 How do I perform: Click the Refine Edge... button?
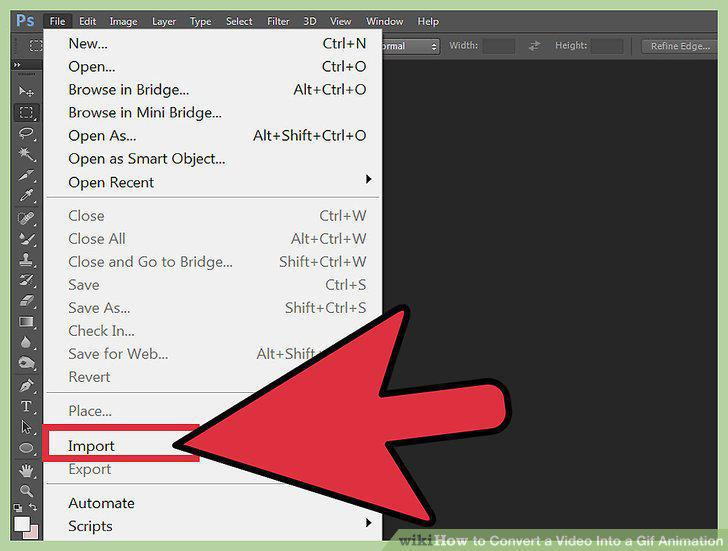pos(680,46)
